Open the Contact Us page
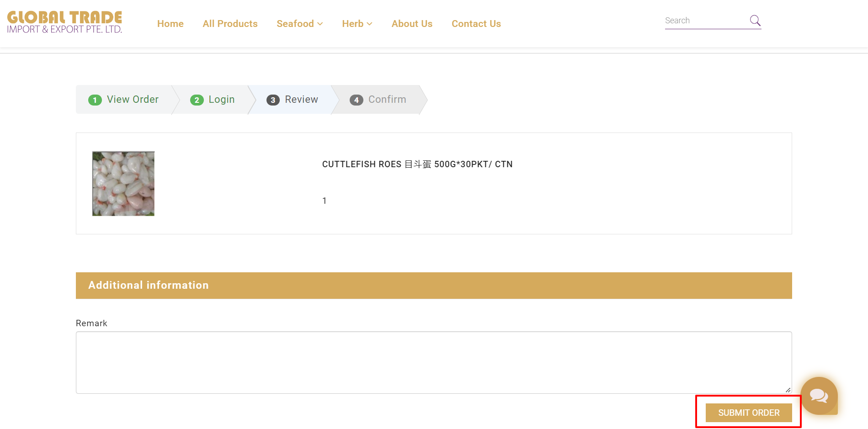The height and width of the screenshot is (429, 868). click(476, 24)
